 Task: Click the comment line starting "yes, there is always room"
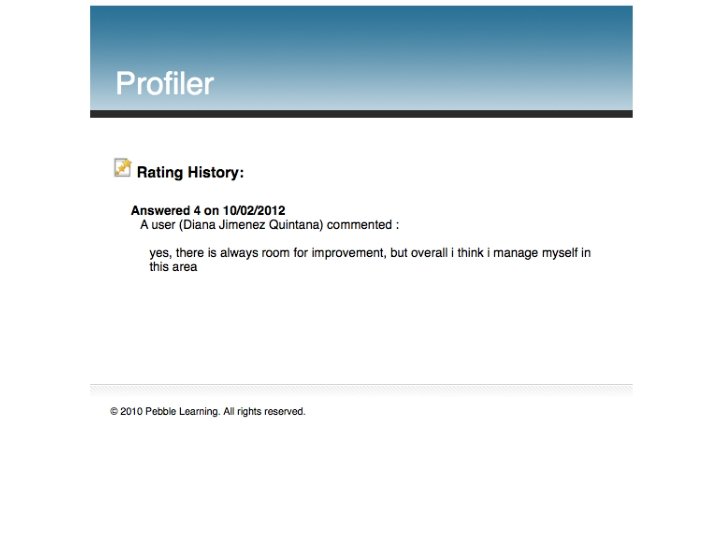point(370,253)
